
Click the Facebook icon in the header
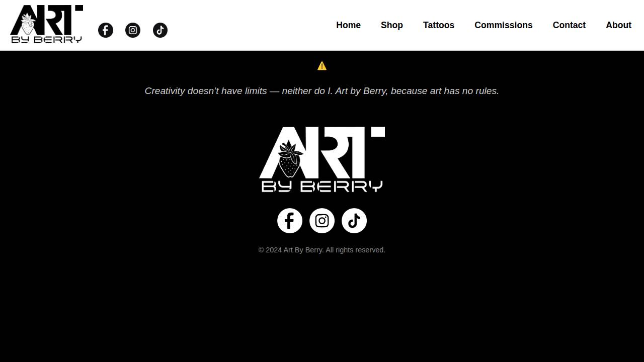point(106,30)
